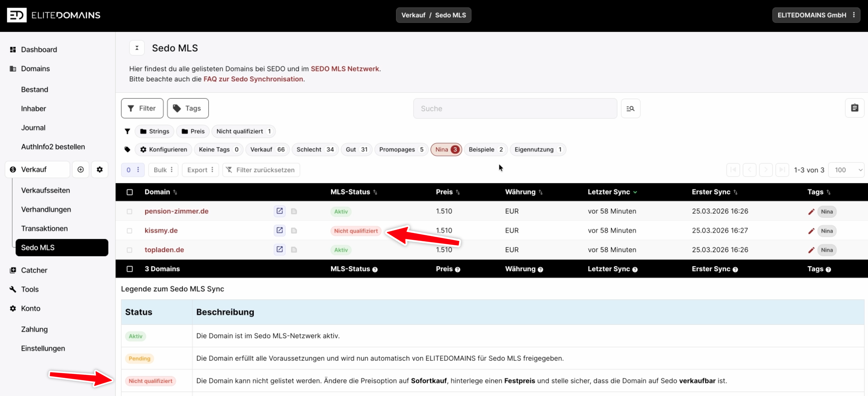Toggle the footer row checkbox
The height and width of the screenshot is (396, 868).
[130, 269]
